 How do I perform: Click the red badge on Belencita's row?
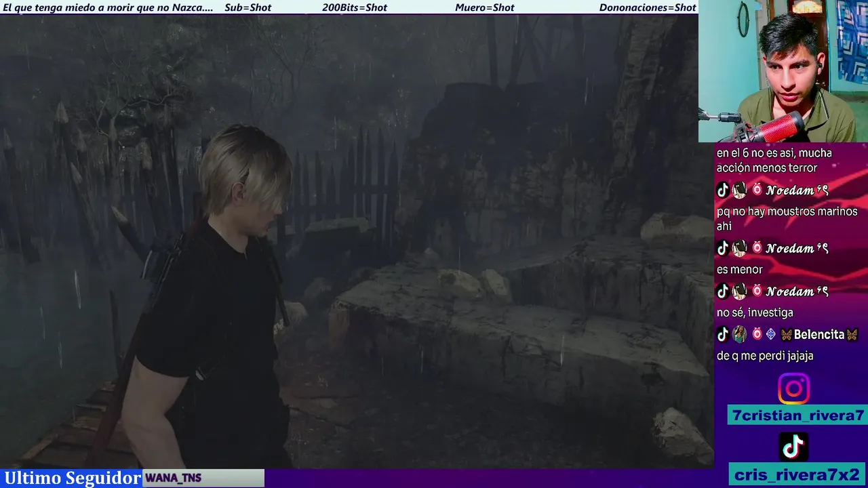coord(757,334)
